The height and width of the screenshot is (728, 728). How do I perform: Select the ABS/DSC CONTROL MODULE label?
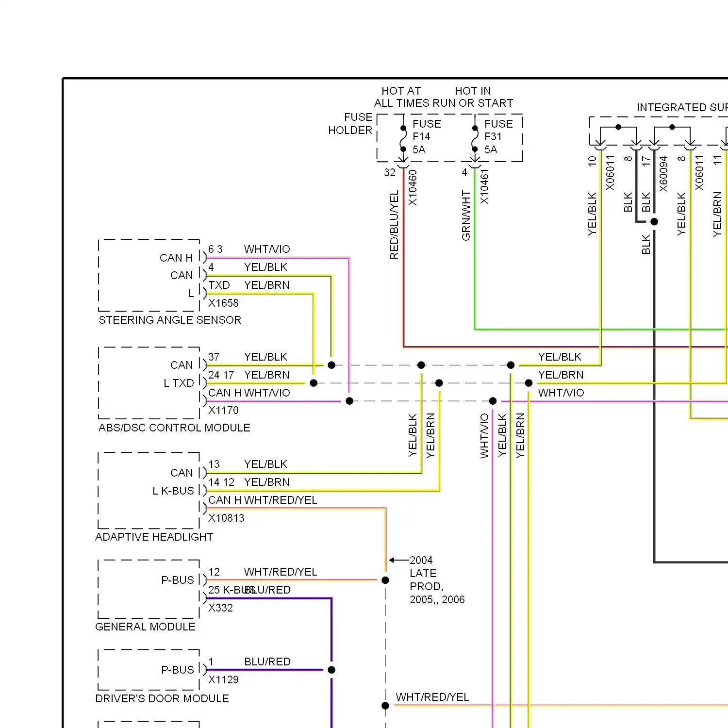pos(174,428)
